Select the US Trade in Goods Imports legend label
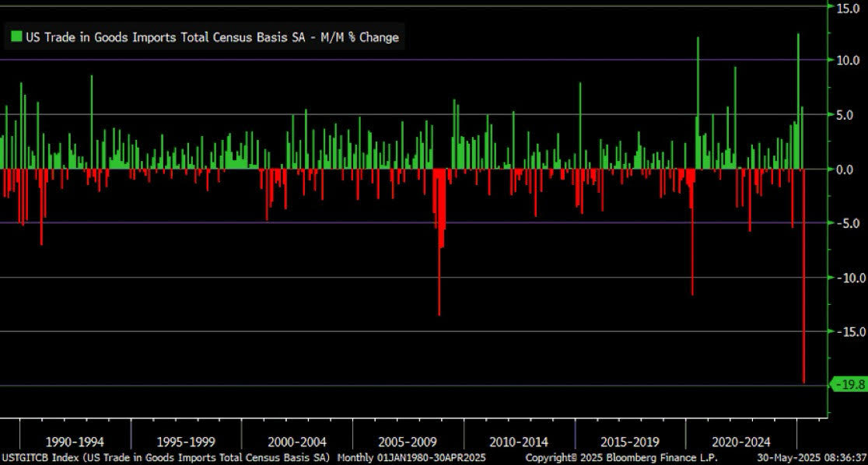Viewport: 868px width, 465px height. 211,37
